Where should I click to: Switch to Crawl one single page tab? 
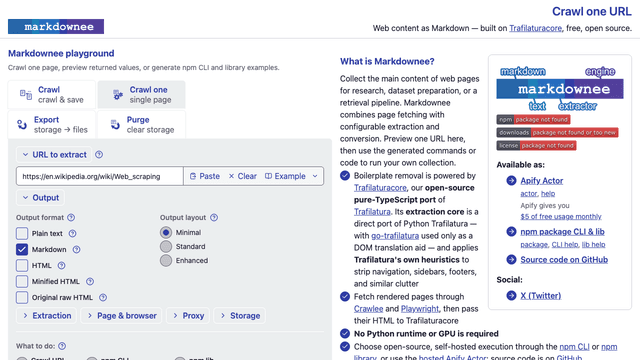(x=141, y=95)
